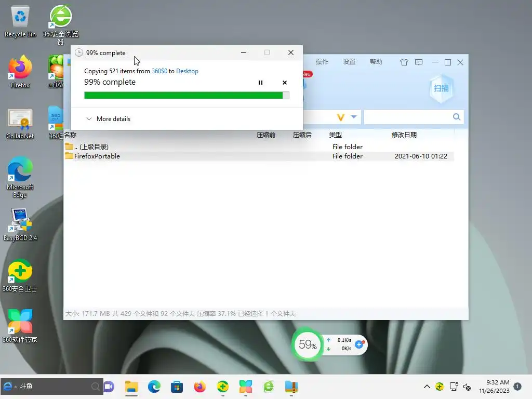Click the magnifier search icon in 360 Zip

(x=457, y=117)
